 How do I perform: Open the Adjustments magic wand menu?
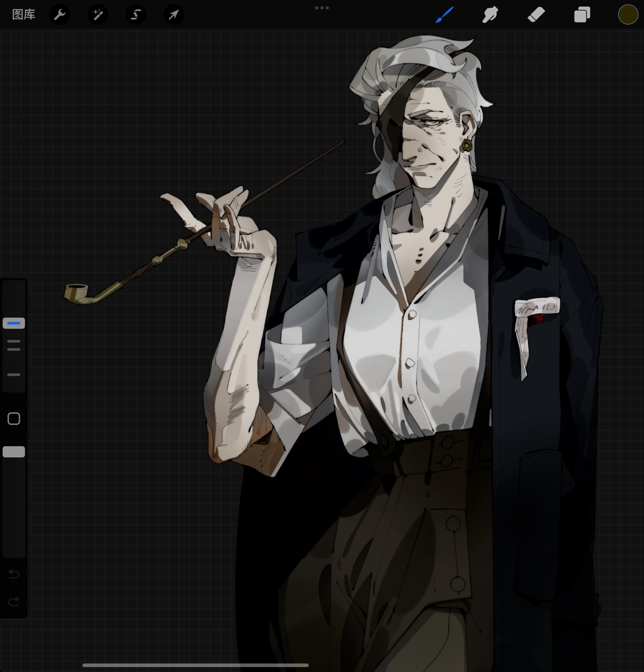98,15
